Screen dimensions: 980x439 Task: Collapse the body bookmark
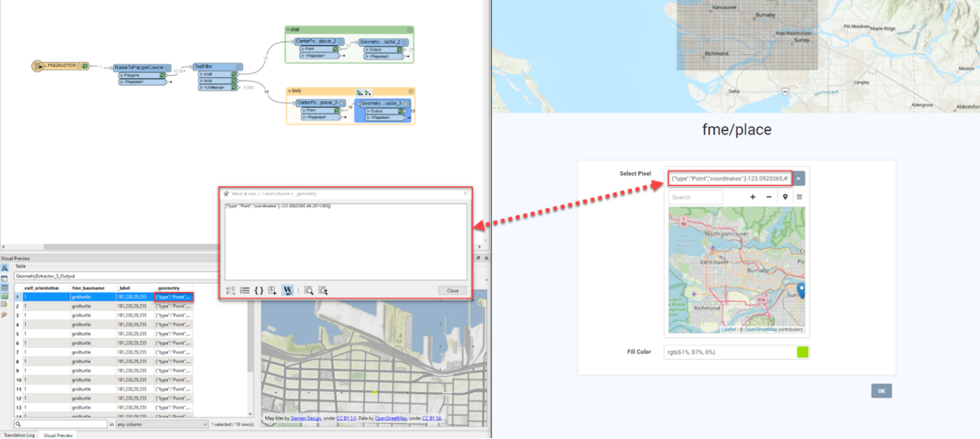(290, 91)
